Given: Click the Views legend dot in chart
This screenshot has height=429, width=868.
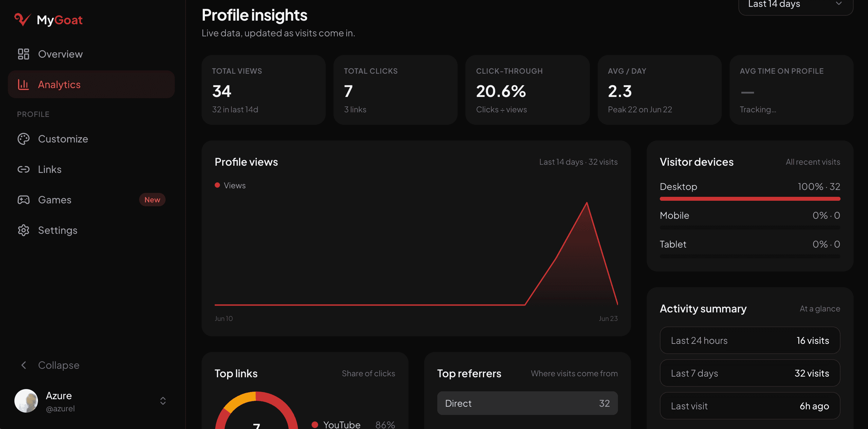Looking at the screenshot, I should pos(217,185).
